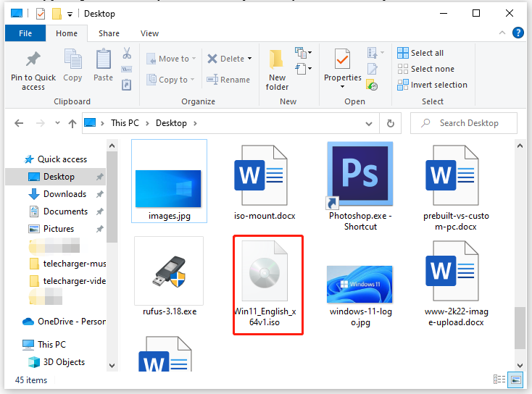The height and width of the screenshot is (394, 532).
Task: Click the History icon in Open group
Action: pyautogui.click(x=373, y=85)
